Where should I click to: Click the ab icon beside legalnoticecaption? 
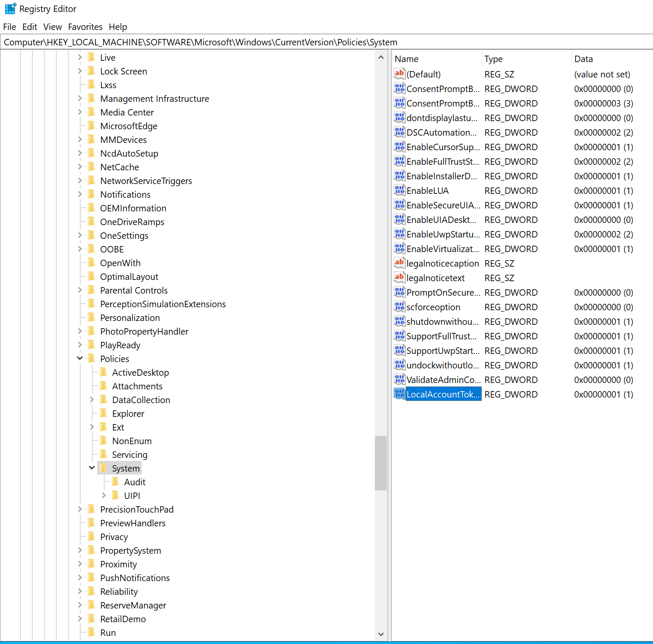[399, 263]
